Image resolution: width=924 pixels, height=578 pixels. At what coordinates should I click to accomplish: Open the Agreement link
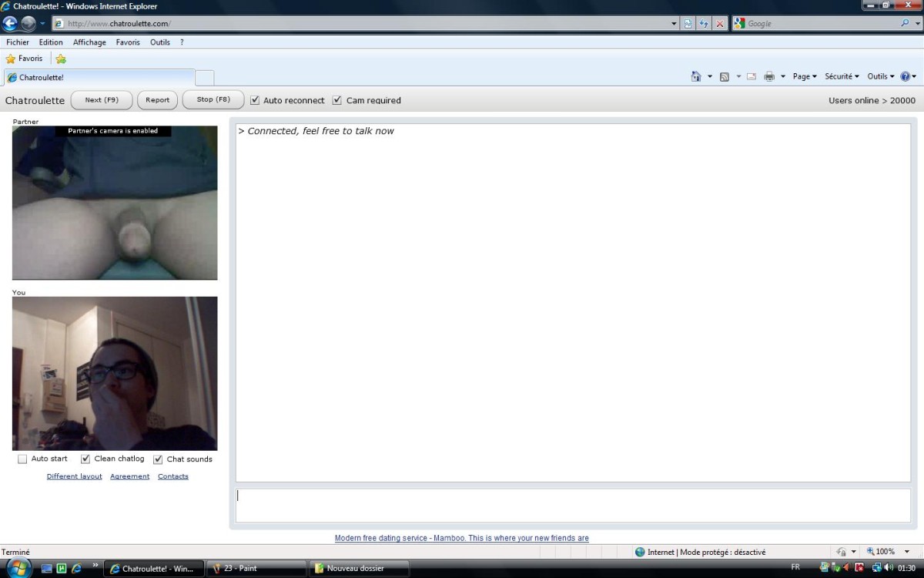(129, 476)
